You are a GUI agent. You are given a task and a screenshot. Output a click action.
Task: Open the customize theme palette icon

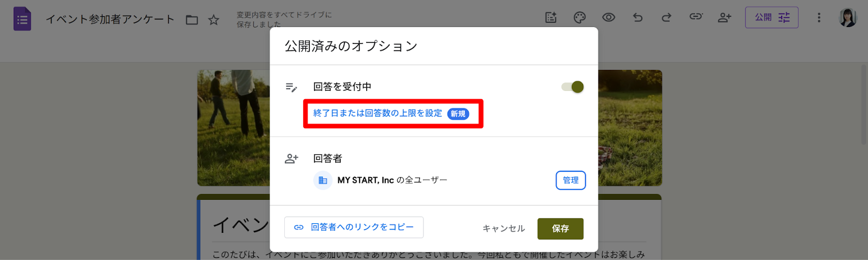[x=579, y=18]
